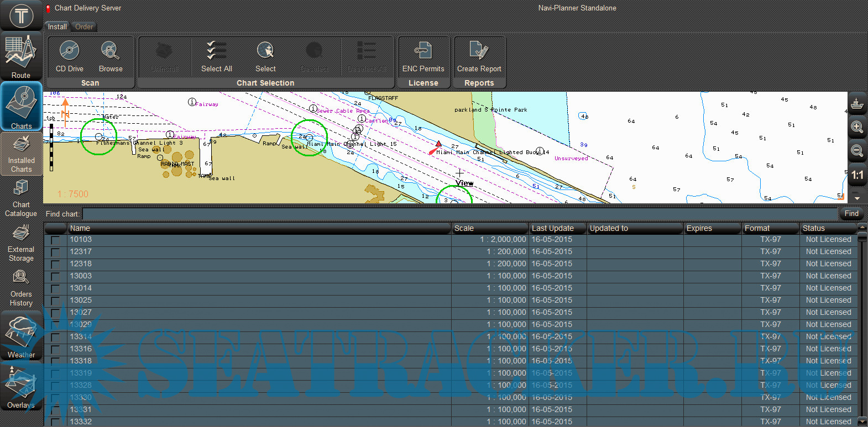868x427 pixels.
Task: Sort chart list by Status column header
Action: point(827,228)
